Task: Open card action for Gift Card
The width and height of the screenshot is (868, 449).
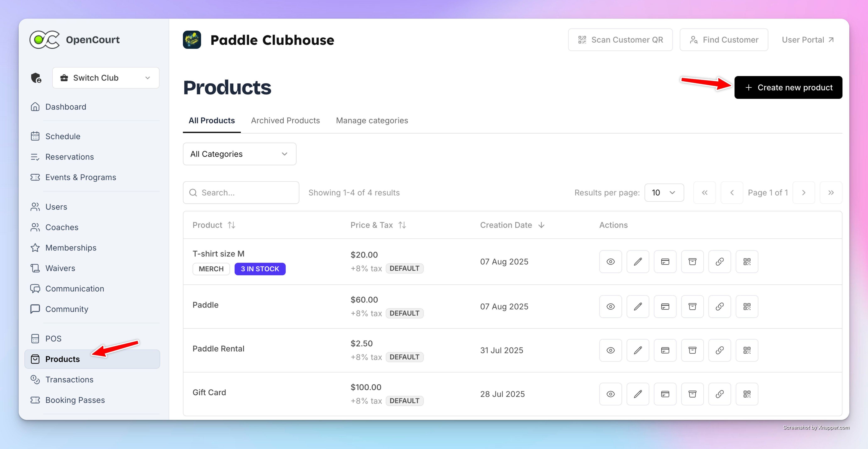Action: click(x=665, y=394)
